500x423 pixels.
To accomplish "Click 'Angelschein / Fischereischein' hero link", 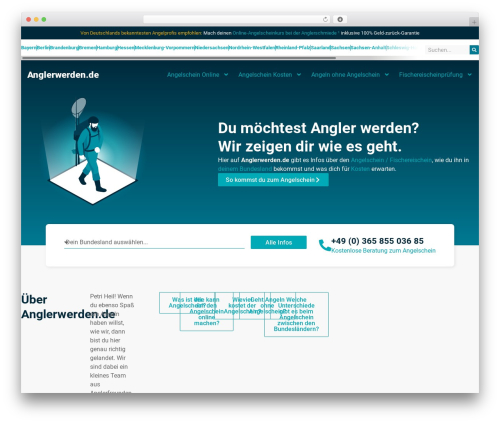I will point(391,160).
